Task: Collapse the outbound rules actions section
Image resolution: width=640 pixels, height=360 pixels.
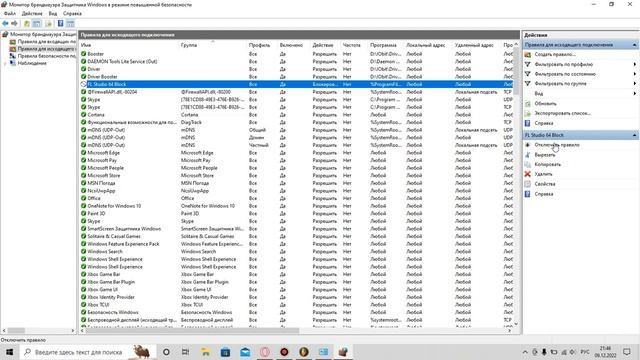Action: (634, 45)
